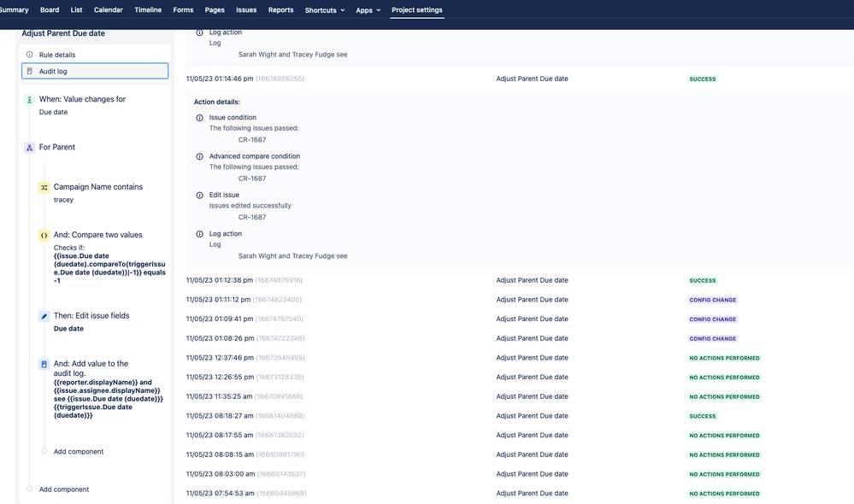Image resolution: width=854 pixels, height=504 pixels.
Task: Click the Rule details info icon
Action: (28, 54)
